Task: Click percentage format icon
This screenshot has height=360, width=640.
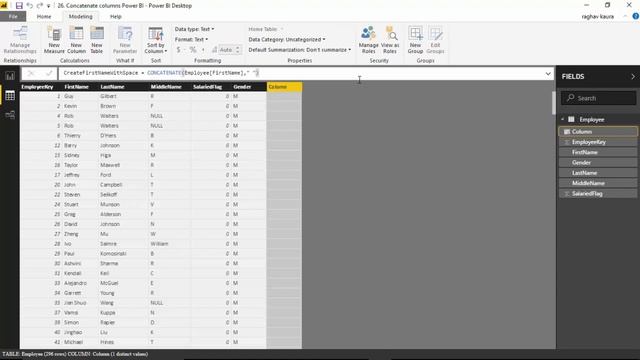Action: 193,50
